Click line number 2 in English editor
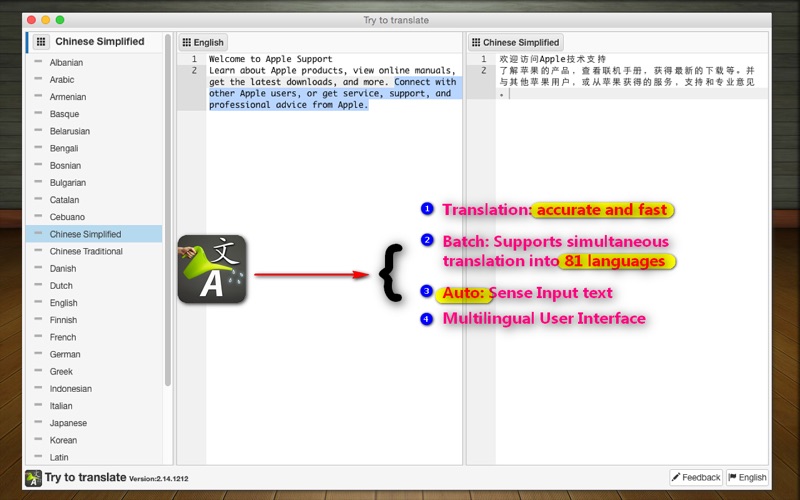 (x=194, y=70)
